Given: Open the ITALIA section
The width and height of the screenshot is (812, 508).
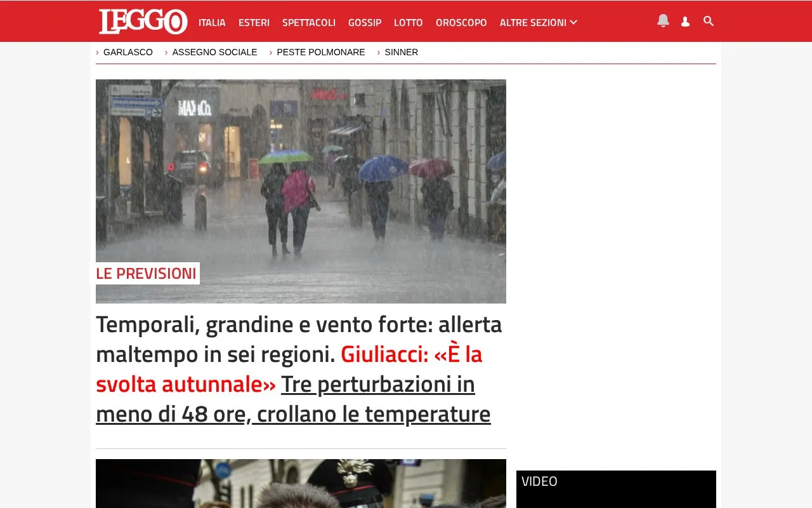Looking at the screenshot, I should coord(212,23).
